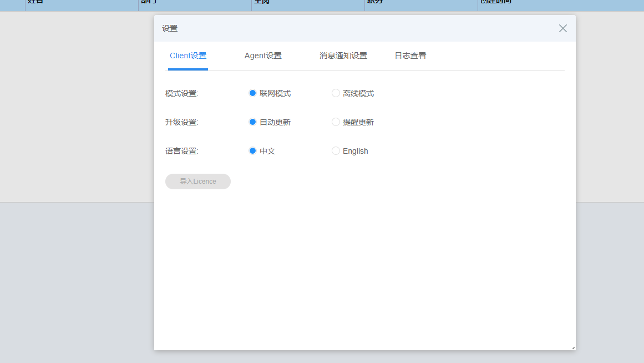
Task: Click the 导入Licence button
Action: 198,181
